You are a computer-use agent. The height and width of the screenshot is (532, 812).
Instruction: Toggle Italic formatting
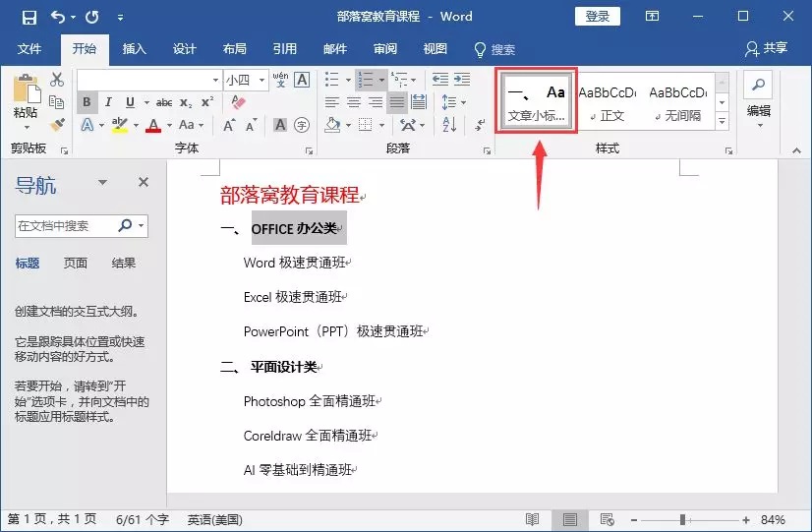click(108, 102)
